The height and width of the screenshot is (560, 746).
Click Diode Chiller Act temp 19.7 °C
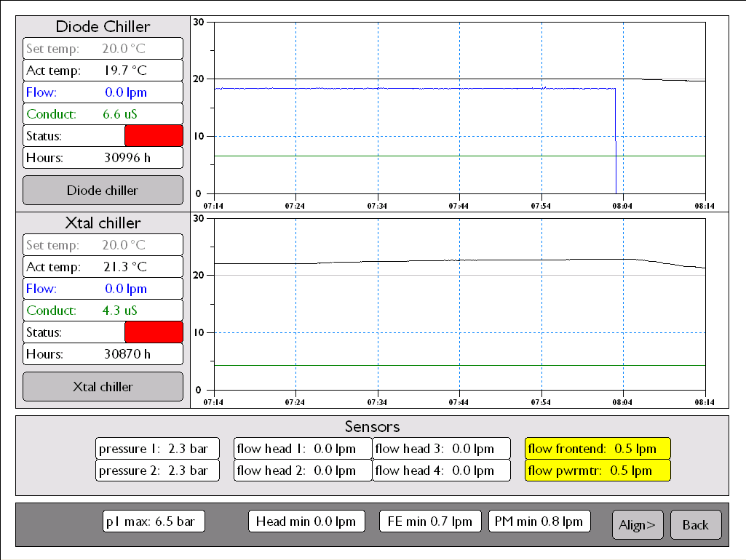[103, 71]
